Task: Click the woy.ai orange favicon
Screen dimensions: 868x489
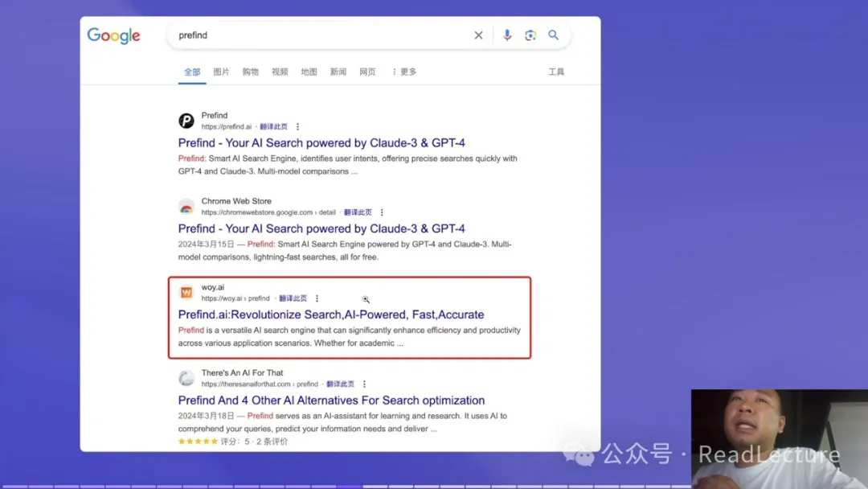Action: (186, 293)
